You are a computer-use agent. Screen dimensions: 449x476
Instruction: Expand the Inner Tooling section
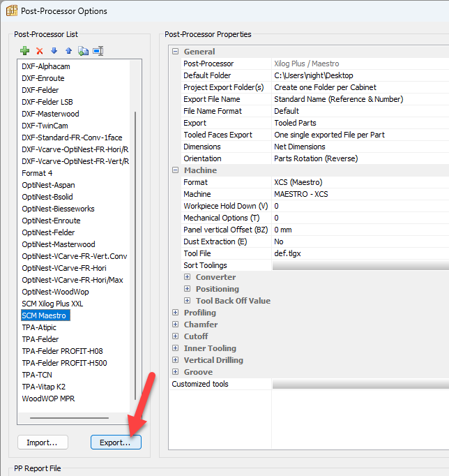(x=175, y=348)
